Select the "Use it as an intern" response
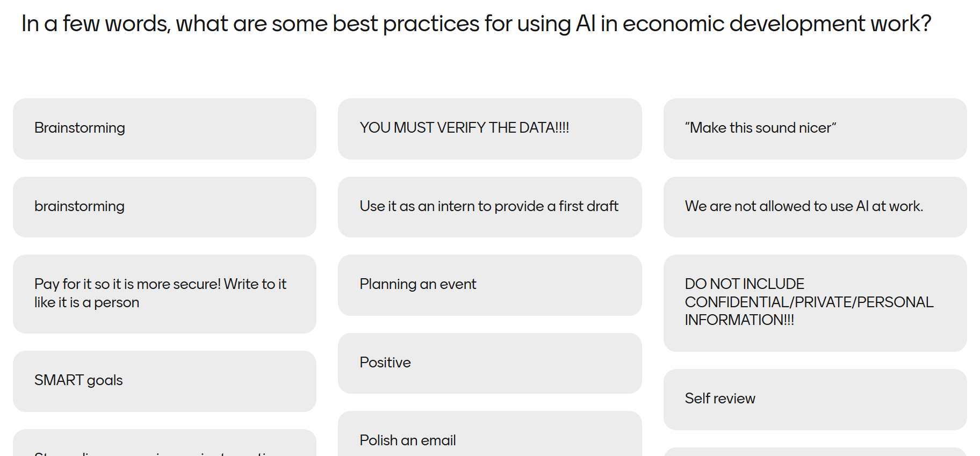 [489, 207]
